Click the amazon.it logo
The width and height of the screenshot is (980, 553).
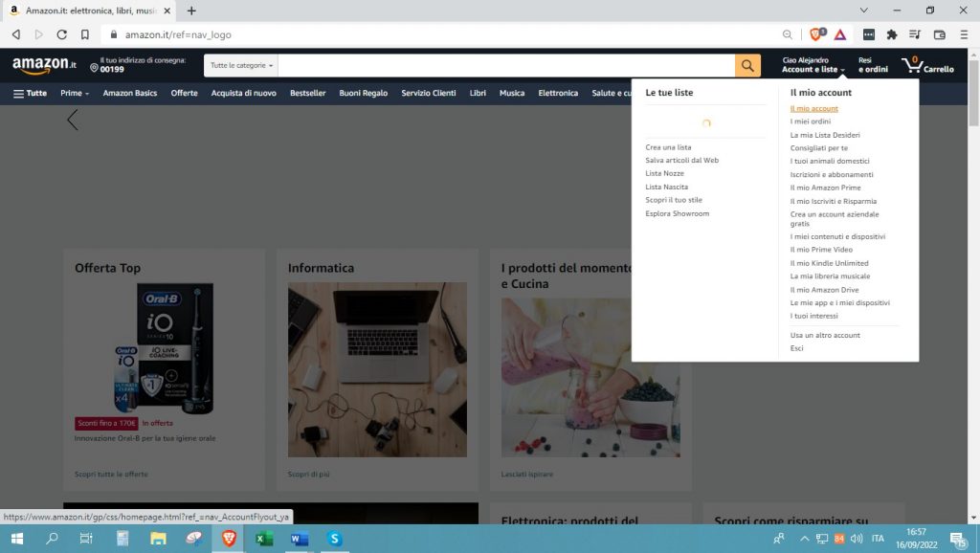42,65
